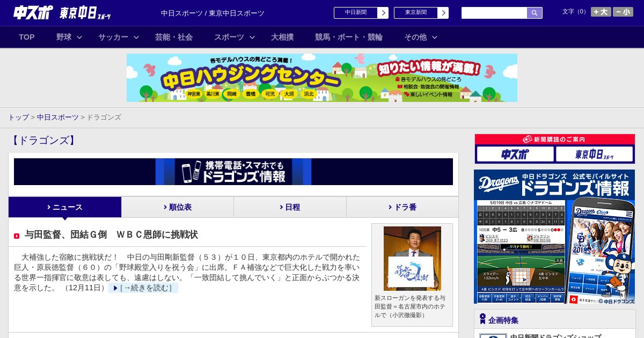
Task: Click →続きを読む link
Action: click(143, 288)
